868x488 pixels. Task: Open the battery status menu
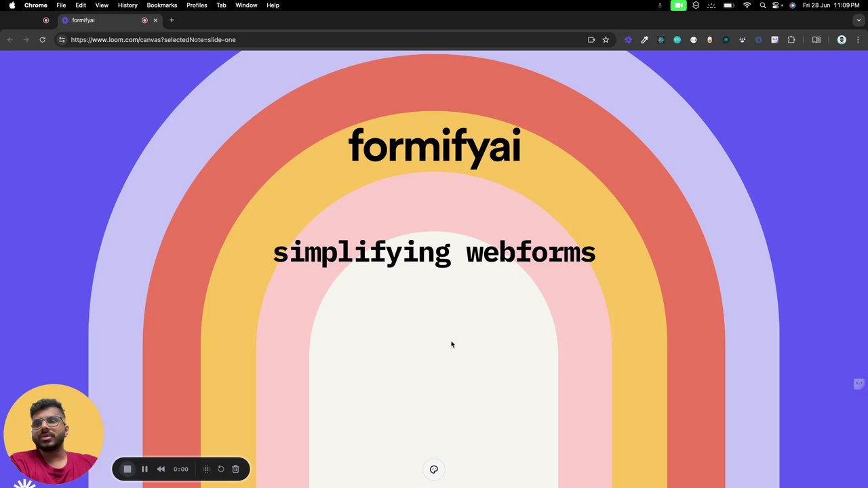click(x=729, y=5)
